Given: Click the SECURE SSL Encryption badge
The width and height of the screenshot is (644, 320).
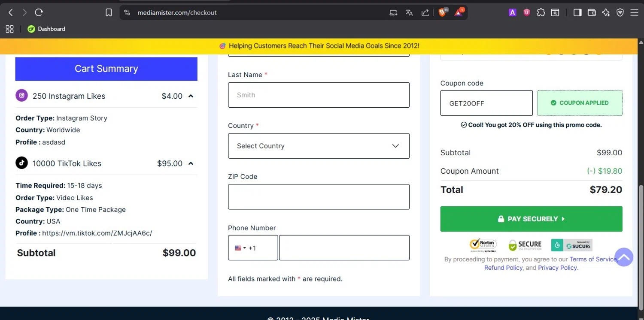Looking at the screenshot, I should pos(525,245).
